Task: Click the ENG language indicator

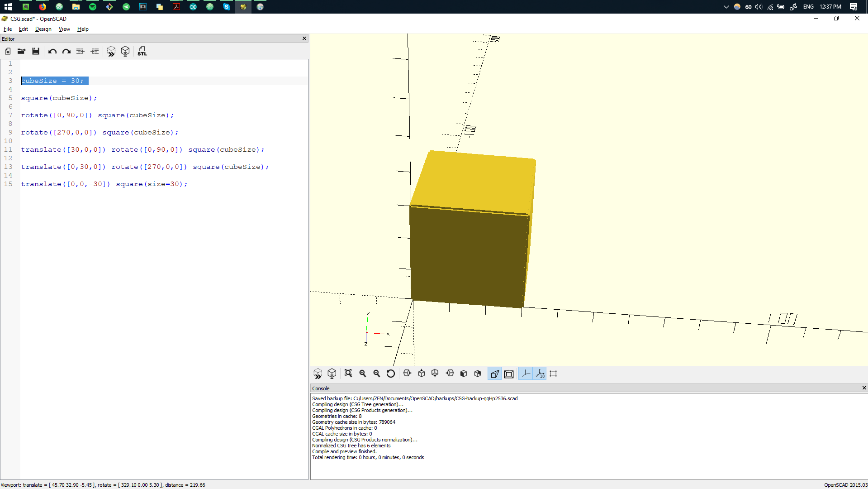Action: 808,7
